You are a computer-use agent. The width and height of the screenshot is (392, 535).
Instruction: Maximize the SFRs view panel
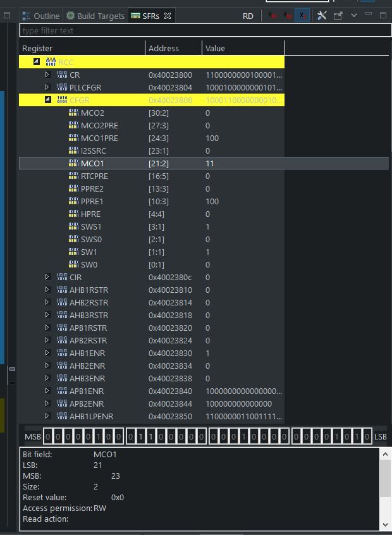(x=383, y=15)
